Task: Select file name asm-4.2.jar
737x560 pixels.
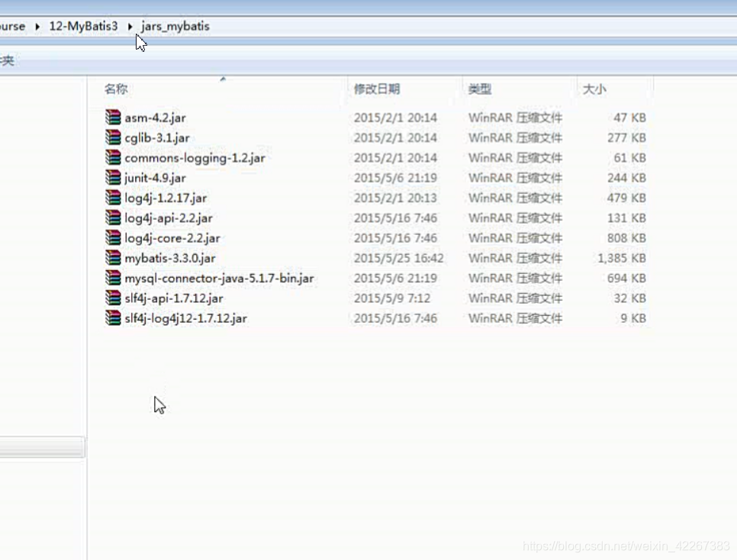Action: pos(155,117)
